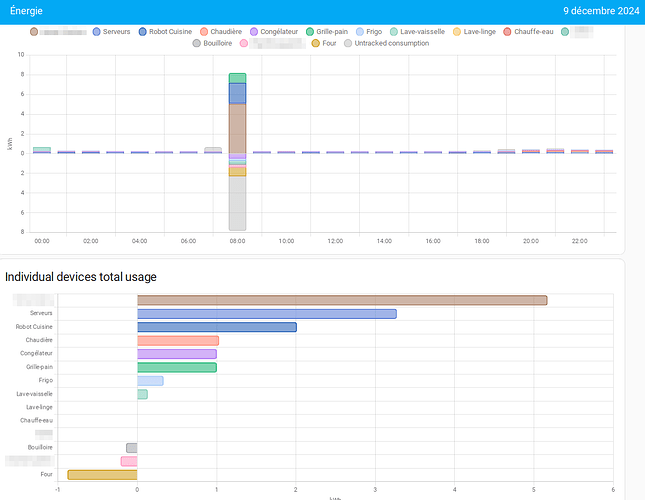Click the brown segment of the 08:00 stacked bar
This screenshot has height=500, width=645.
coord(237,129)
